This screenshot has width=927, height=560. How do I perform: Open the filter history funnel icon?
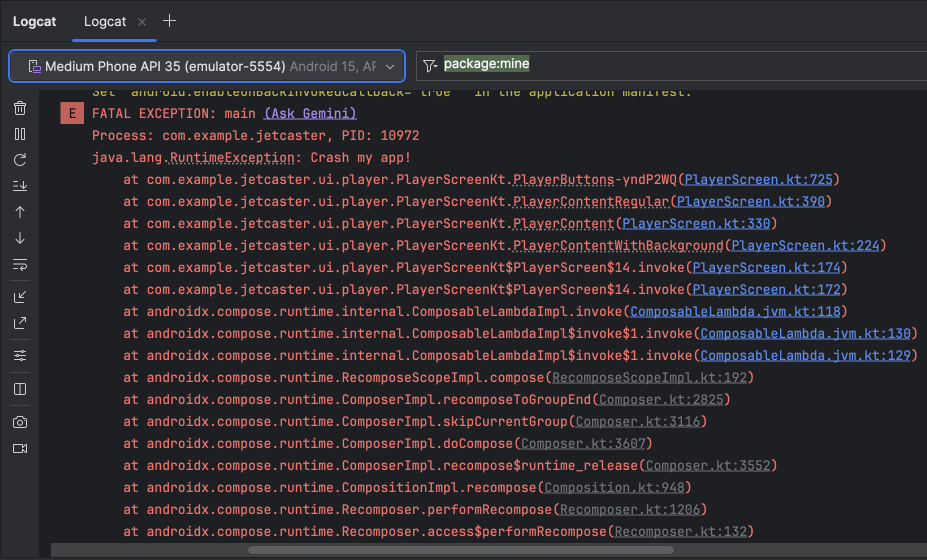pos(430,65)
